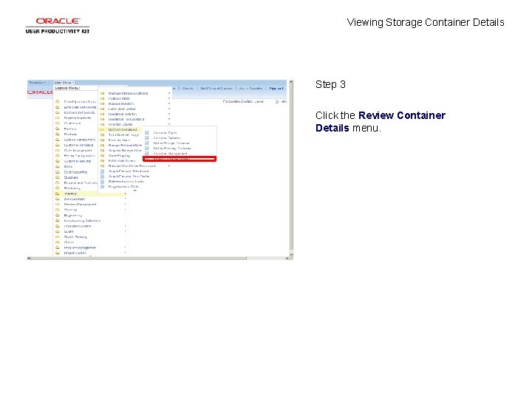Screen dimensions: 532x399
Task: Click the folder icon beside Engineering
Action: [x=58, y=215]
